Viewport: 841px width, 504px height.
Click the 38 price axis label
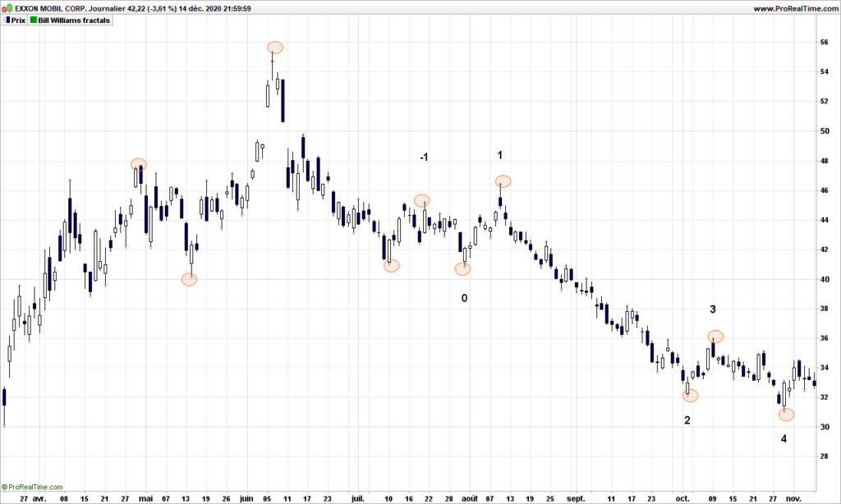point(825,309)
